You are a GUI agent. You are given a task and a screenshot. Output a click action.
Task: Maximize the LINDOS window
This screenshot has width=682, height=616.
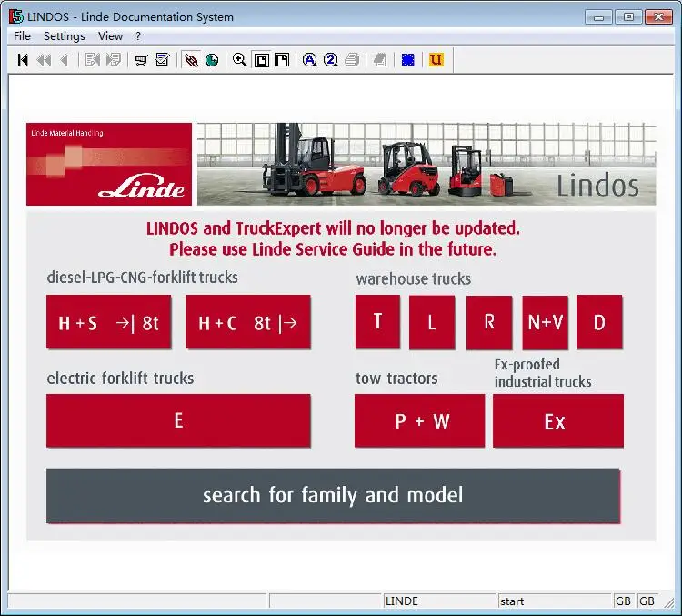(628, 17)
